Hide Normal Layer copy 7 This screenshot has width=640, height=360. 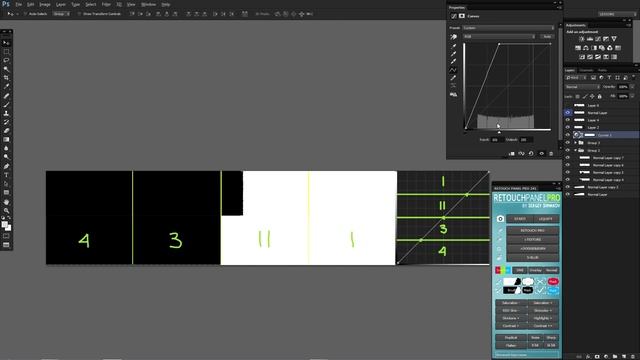click(567, 158)
